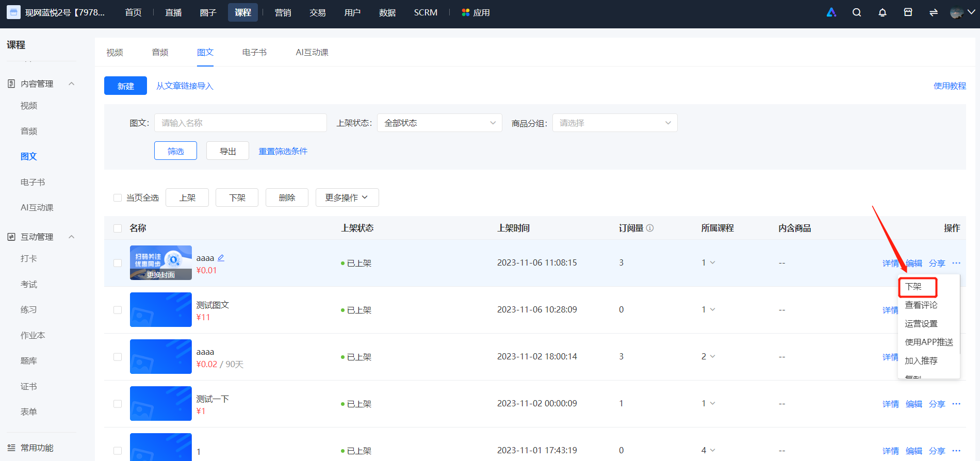
Task: Click the shop logo icon at top left
Action: click(13, 12)
